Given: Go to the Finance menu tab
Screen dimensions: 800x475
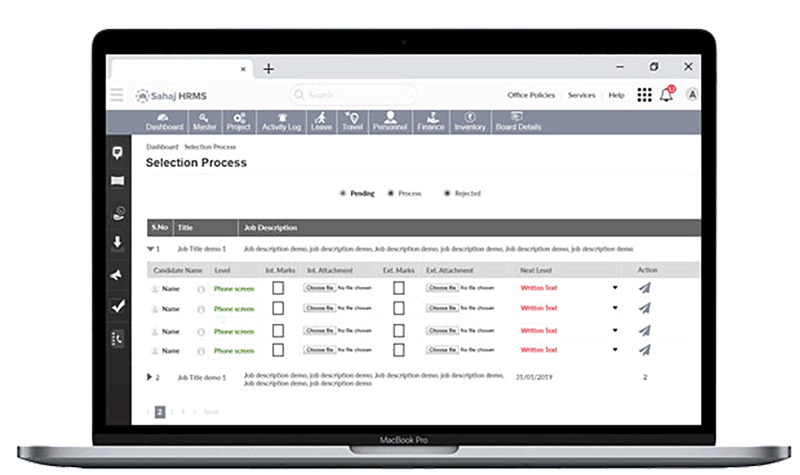Looking at the screenshot, I should (431, 122).
